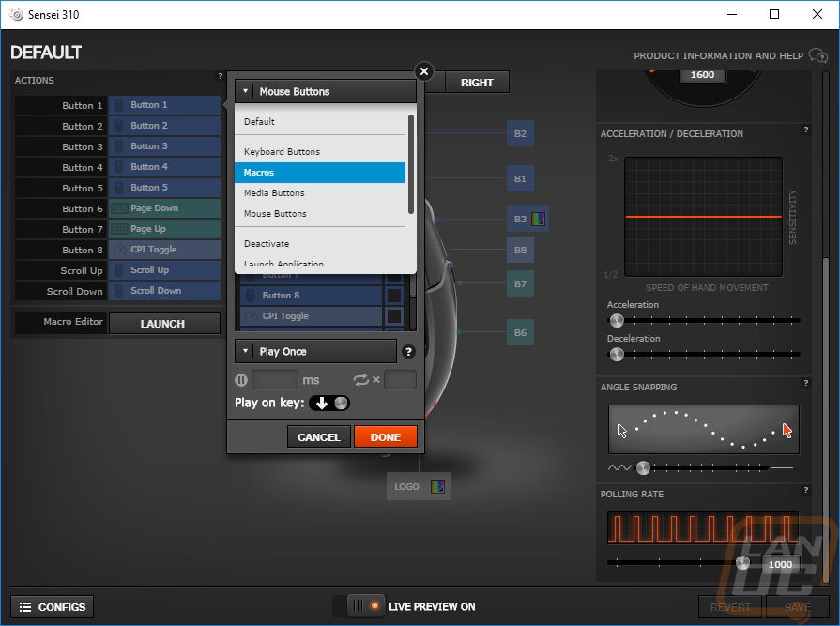Screen dimensions: 840x626
Task: Select Default in the dropdown list
Action: tap(320, 122)
